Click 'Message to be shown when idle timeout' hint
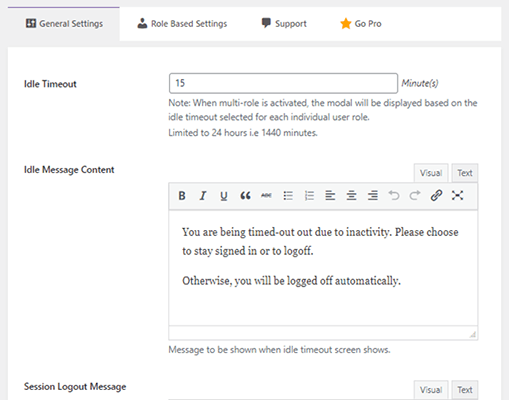509x400 pixels. [279, 350]
